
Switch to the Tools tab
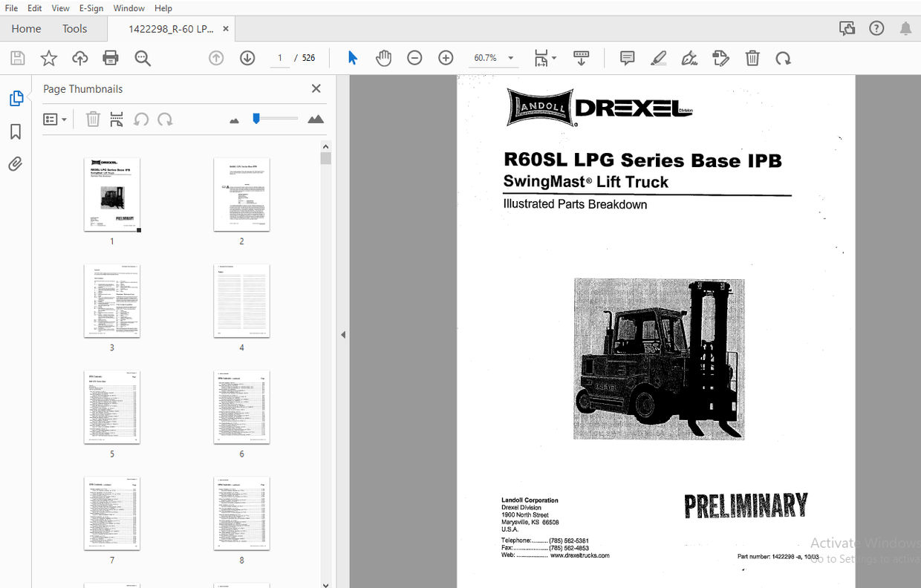(74, 28)
